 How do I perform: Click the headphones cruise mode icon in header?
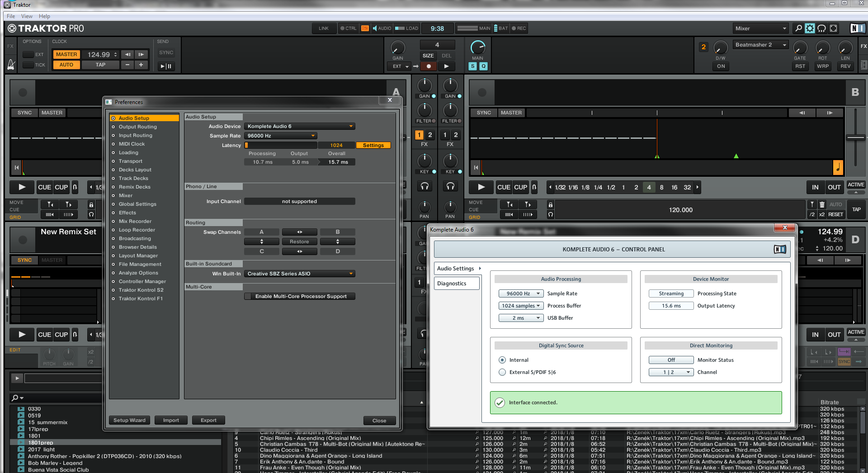click(x=821, y=28)
